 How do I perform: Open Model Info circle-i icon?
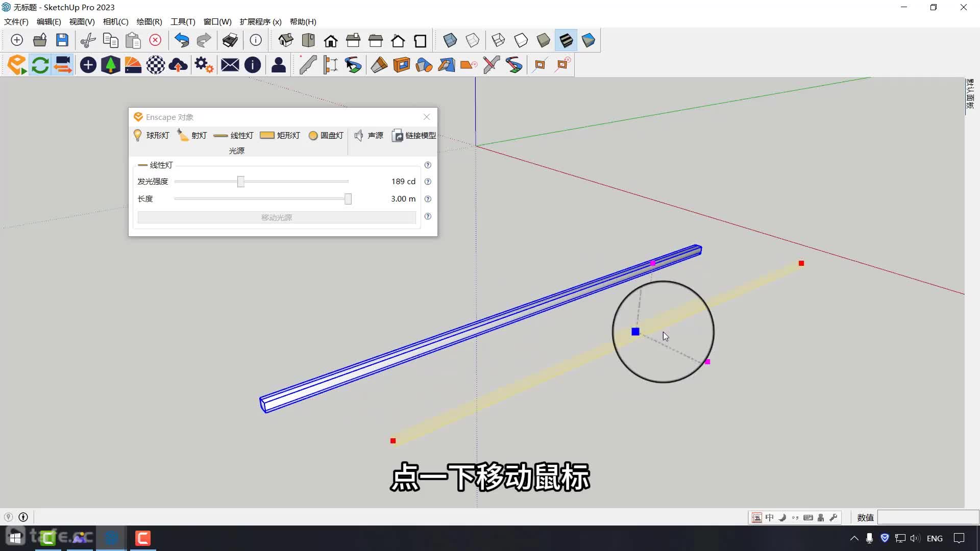[x=256, y=40]
